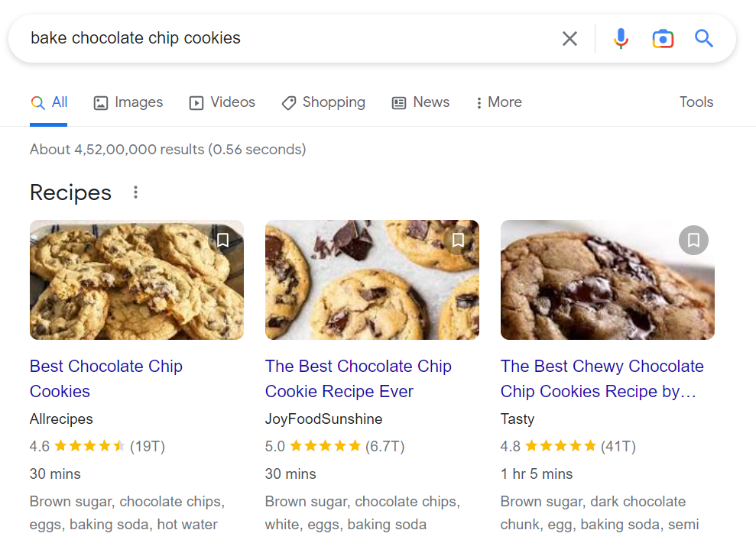Expand the More search filters menu
This screenshot has height=543, width=756.
click(499, 102)
